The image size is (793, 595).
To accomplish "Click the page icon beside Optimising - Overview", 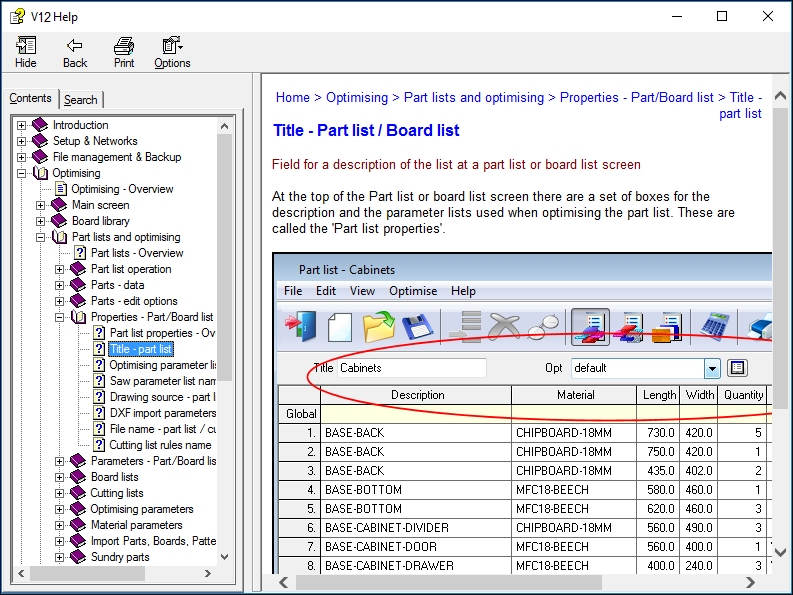I will tap(61, 189).
